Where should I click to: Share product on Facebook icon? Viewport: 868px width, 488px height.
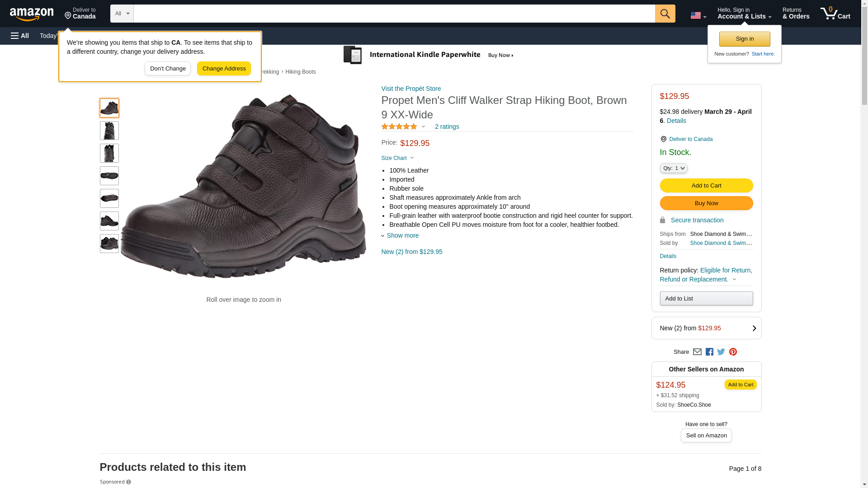click(709, 352)
